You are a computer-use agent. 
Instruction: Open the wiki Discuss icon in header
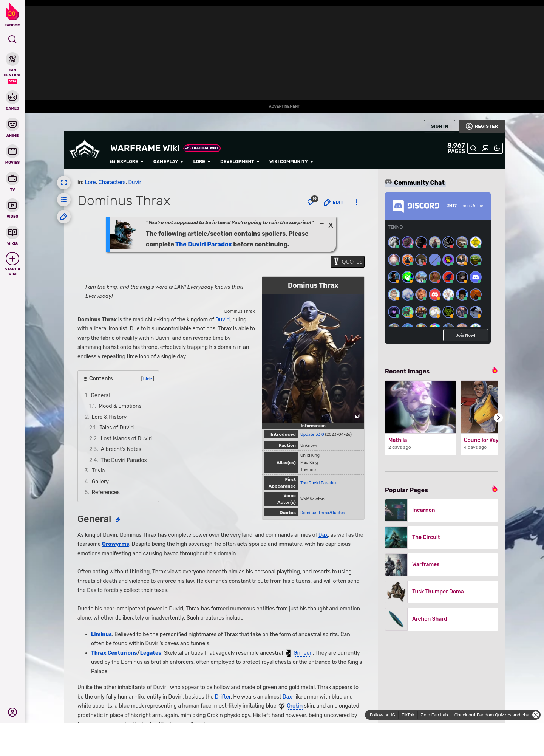click(485, 148)
